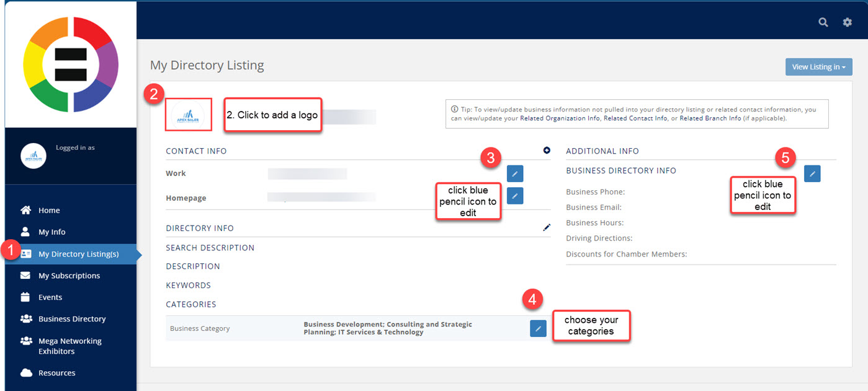Open the search magnifier in top bar
Viewport: 868px width, 391px height.
[823, 22]
